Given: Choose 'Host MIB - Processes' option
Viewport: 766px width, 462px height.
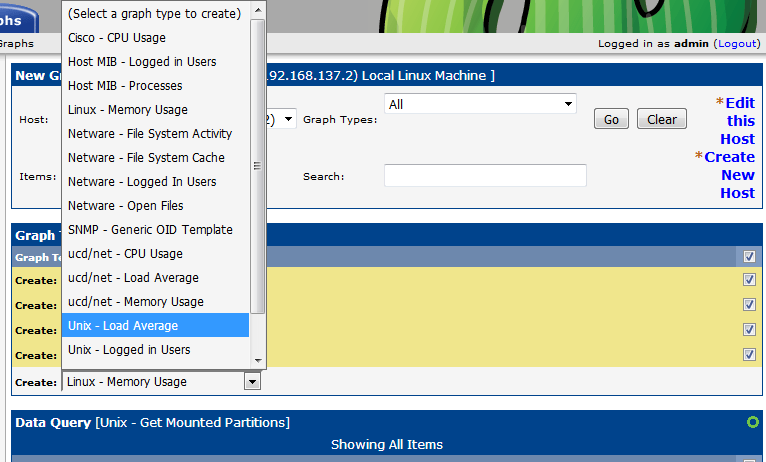Looking at the screenshot, I should pyautogui.click(x=155, y=85).
